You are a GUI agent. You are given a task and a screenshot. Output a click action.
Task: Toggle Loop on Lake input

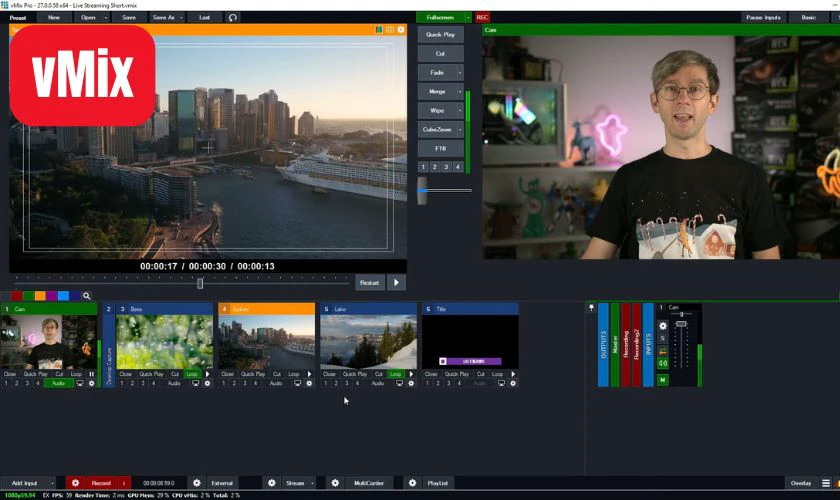click(x=395, y=374)
